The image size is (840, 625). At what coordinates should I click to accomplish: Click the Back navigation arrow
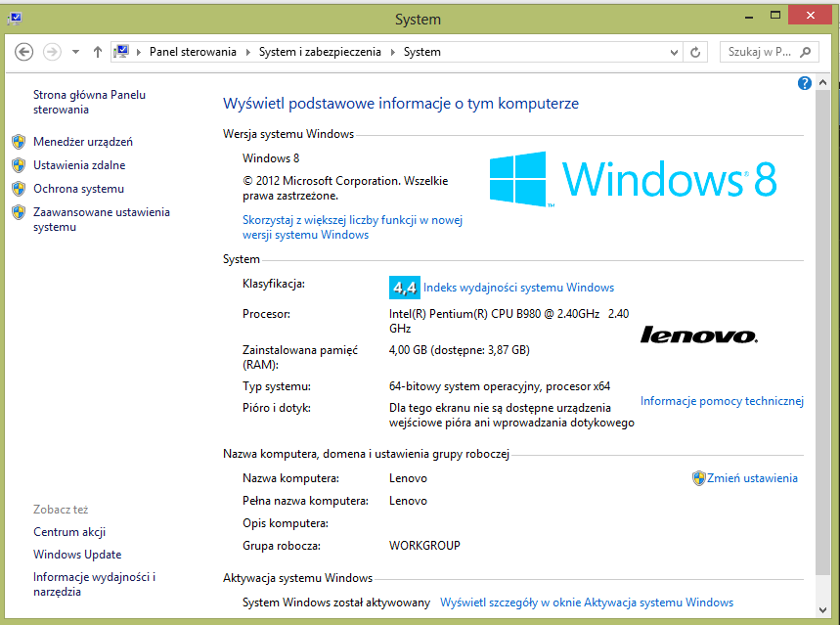tap(23, 52)
